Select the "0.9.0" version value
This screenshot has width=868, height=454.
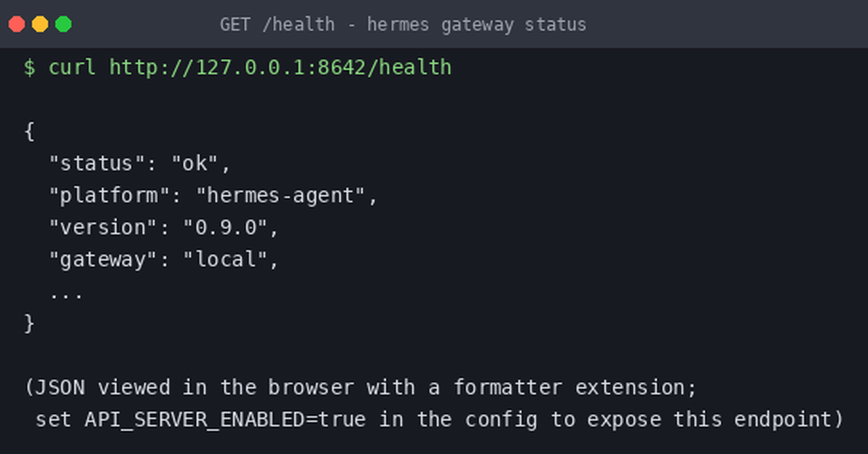[x=225, y=228]
